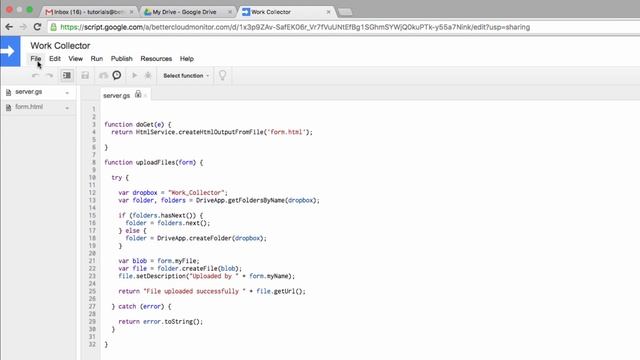Image resolution: width=640 pixels, height=360 pixels.
Task: Click the browser Reload icon
Action: click(x=37, y=27)
